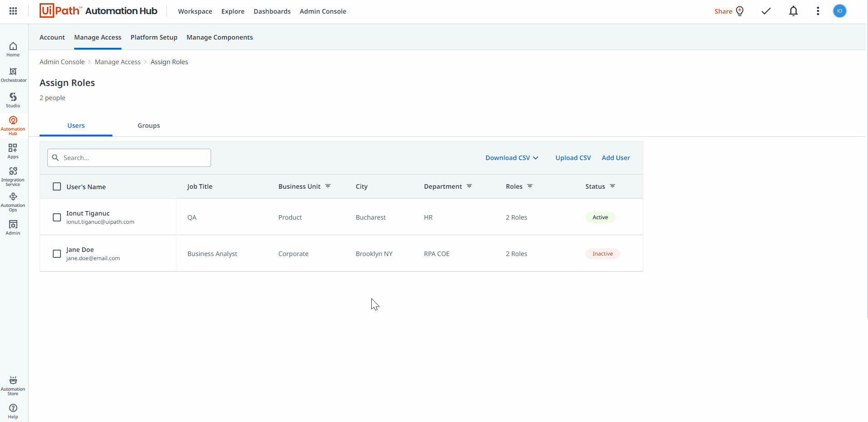Open the Workspace menu

pyautogui.click(x=195, y=11)
